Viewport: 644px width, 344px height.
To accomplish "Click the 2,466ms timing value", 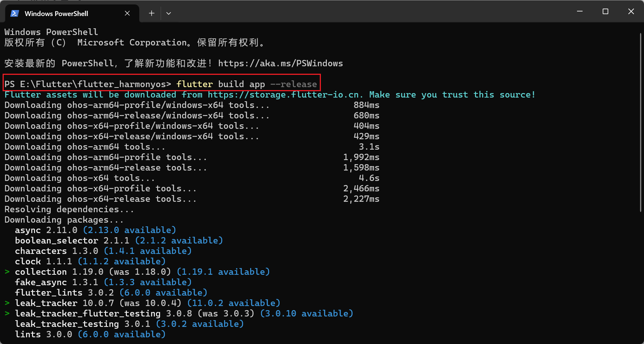I will (x=361, y=188).
